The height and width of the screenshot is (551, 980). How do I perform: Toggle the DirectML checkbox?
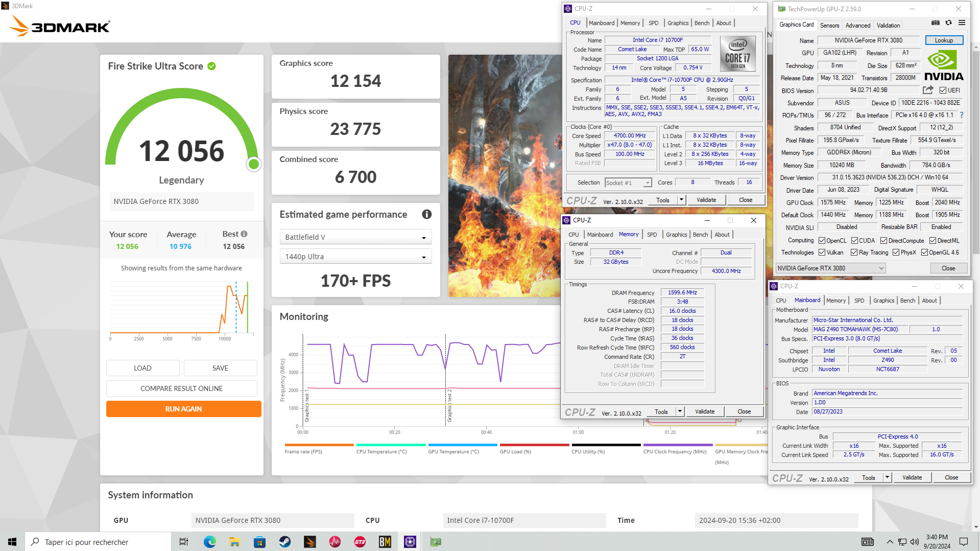(x=933, y=241)
